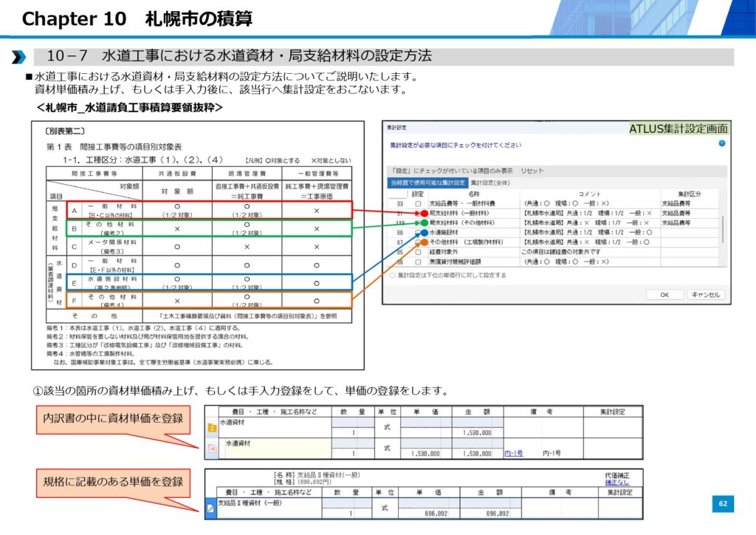Click the blue help icon in 集計設定 dialog
The image size is (756, 535).
click(x=721, y=143)
